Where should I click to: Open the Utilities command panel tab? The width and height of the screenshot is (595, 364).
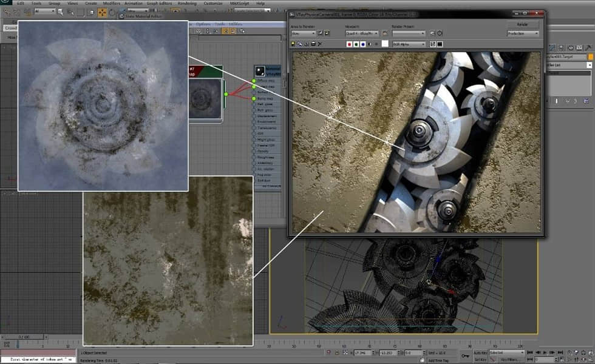pos(588,48)
